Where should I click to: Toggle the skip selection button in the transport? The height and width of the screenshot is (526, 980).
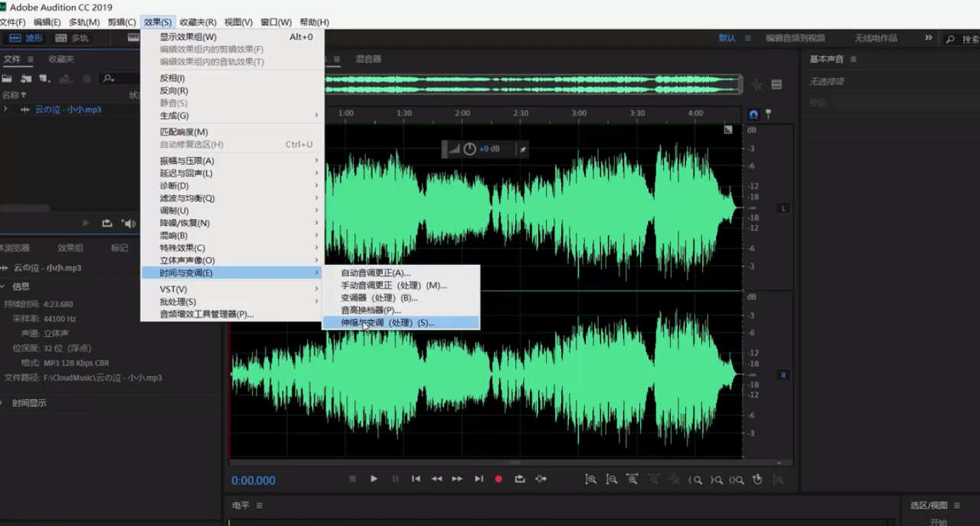[x=541, y=479]
